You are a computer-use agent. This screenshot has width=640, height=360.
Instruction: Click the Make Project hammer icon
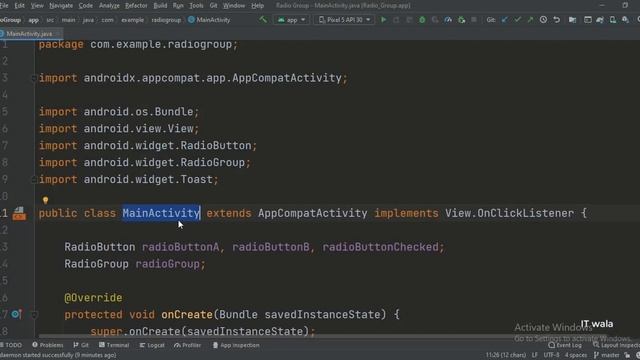[263, 20]
